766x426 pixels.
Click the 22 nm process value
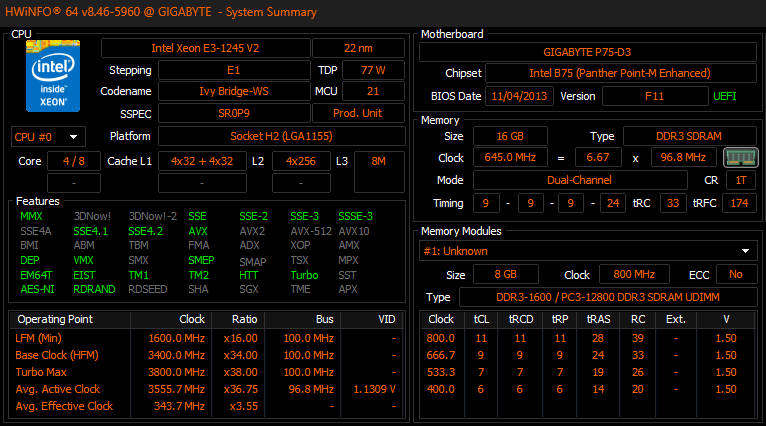(358, 48)
